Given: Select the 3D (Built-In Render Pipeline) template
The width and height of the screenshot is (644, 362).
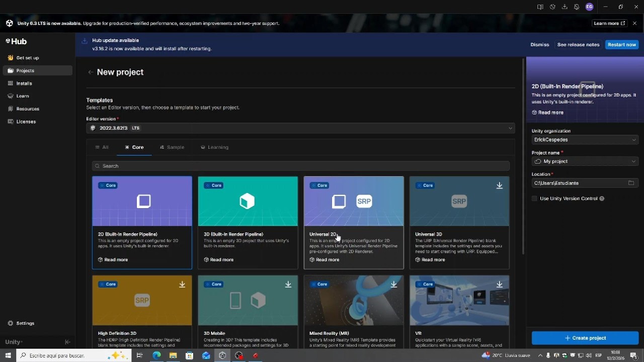Looking at the screenshot, I should (248, 223).
